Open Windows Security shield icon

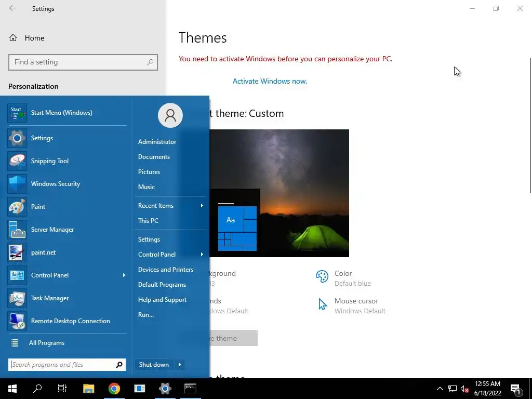pos(17,184)
